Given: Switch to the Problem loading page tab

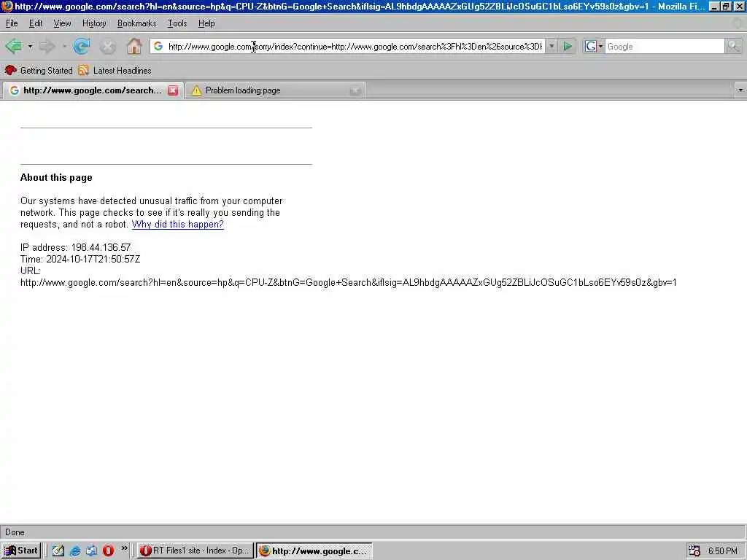Looking at the screenshot, I should 275,90.
